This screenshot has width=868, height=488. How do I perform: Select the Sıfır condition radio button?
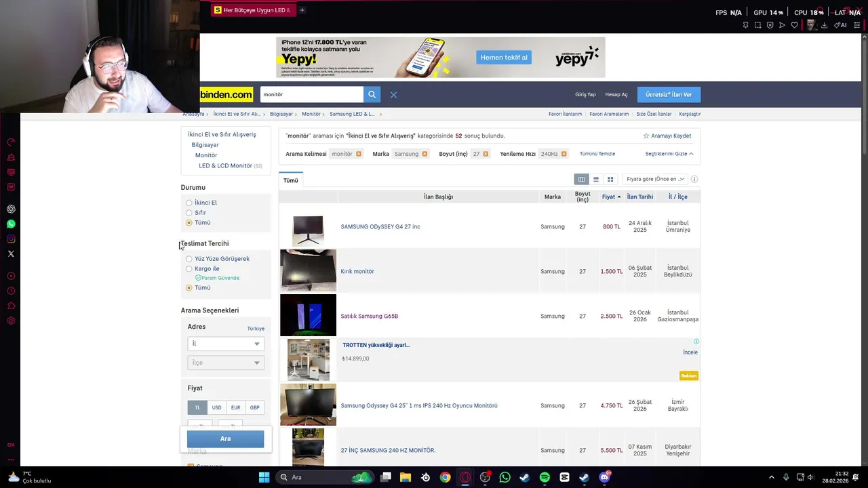[189, 213]
